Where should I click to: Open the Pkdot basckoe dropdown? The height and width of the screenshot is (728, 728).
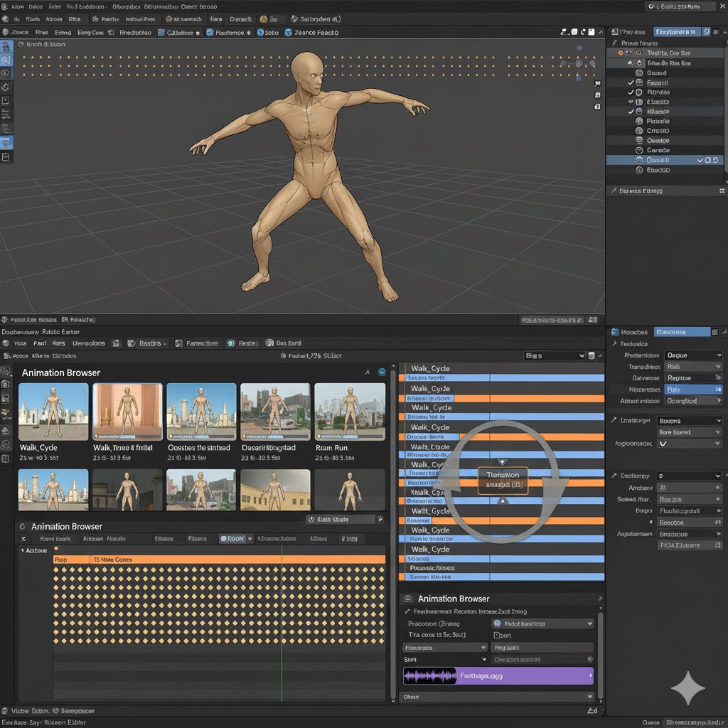pos(542,623)
